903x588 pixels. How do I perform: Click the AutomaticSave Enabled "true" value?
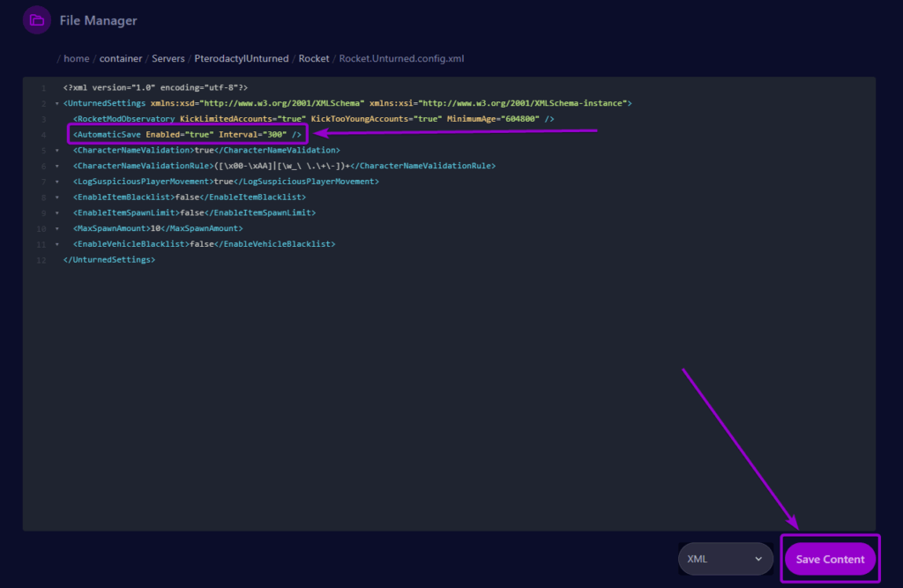pyautogui.click(x=199, y=134)
